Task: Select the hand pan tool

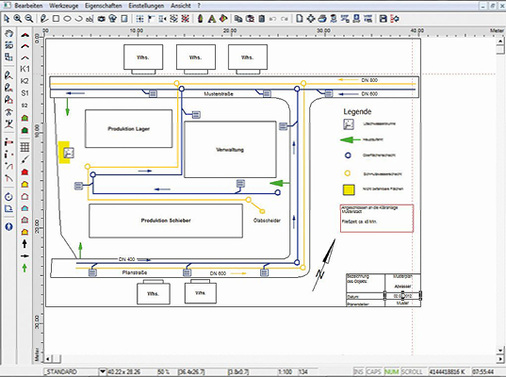Action: (9, 33)
